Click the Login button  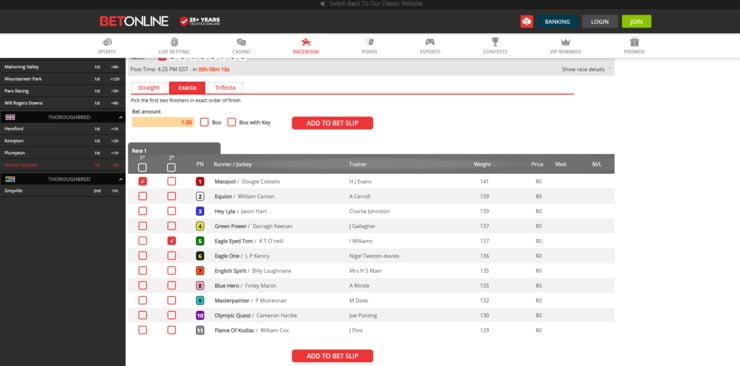(599, 22)
